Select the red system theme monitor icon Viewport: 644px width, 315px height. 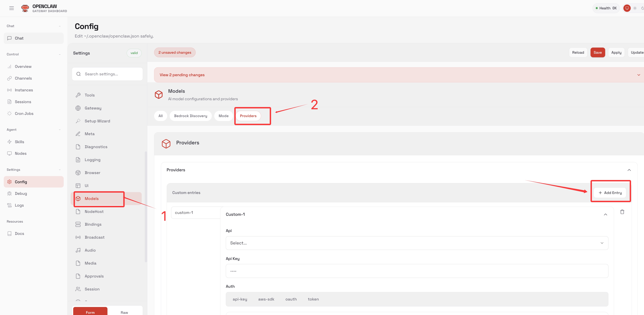pos(627,8)
